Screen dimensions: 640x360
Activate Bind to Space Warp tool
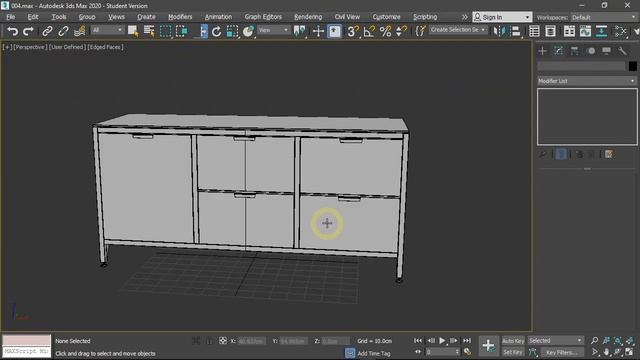click(x=80, y=31)
